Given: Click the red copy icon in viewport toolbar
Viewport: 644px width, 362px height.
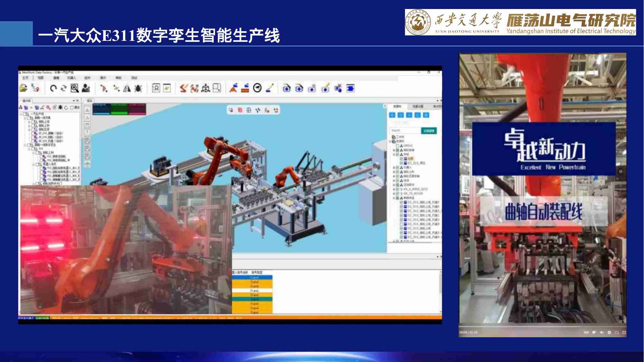Looking at the screenshot, I should [240, 110].
